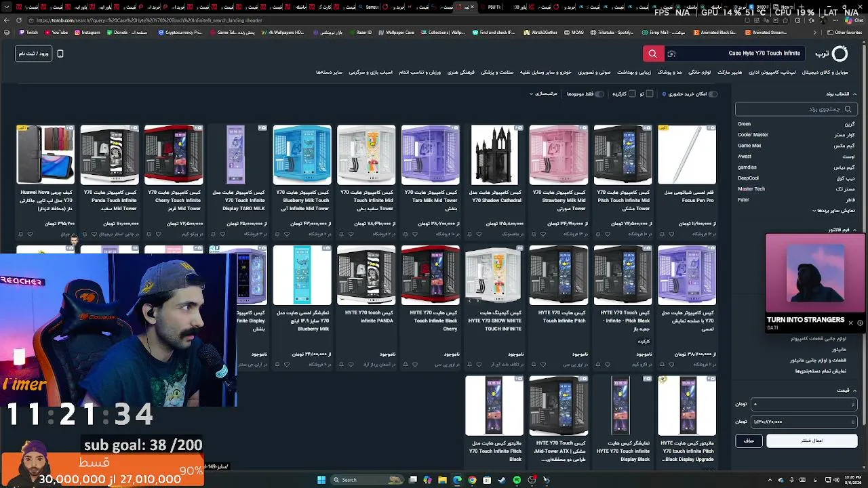Show all categories (نمایش تمام دسته‌بندی‌ها)
868x488 pixels.
[821, 371]
